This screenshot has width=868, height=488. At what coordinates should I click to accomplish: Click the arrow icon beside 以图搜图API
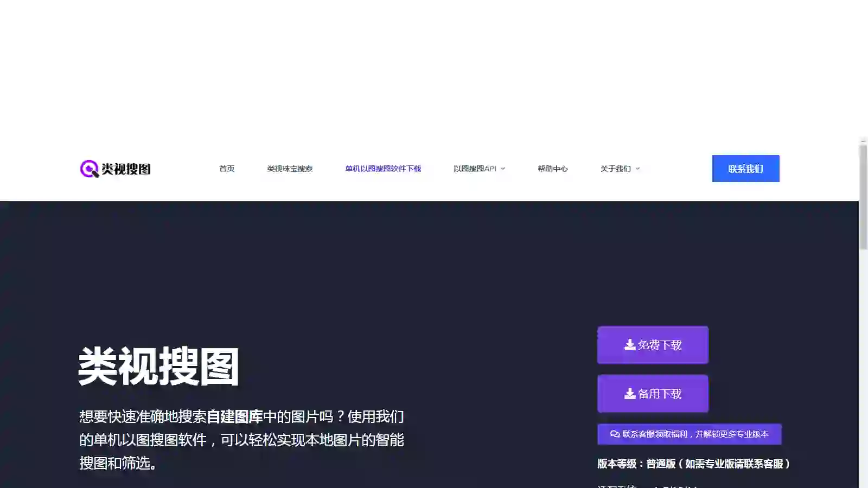503,169
